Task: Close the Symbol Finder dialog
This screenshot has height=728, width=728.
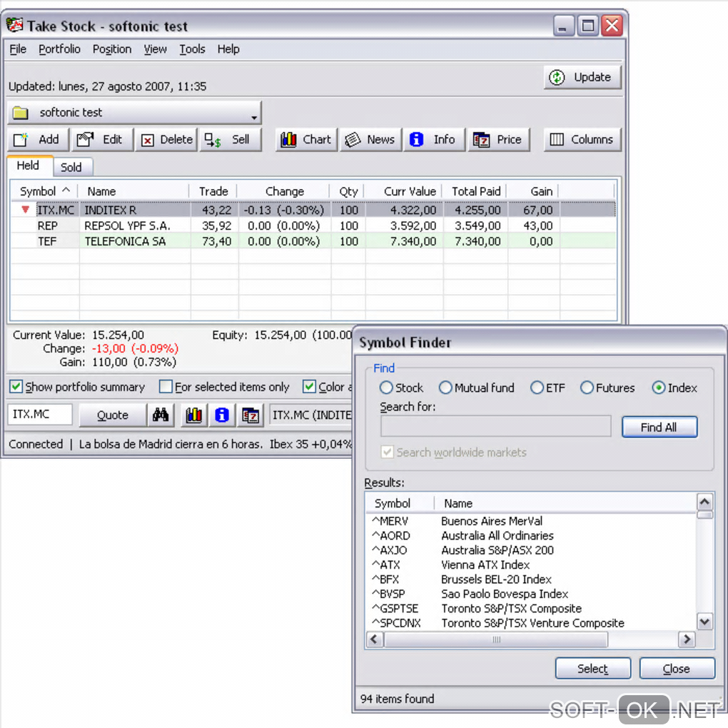Action: (677, 669)
